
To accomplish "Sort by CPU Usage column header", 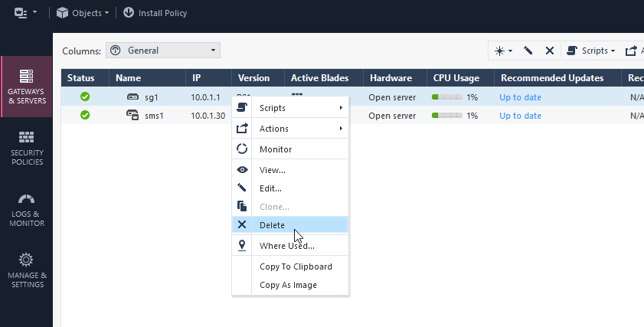I will [460, 78].
